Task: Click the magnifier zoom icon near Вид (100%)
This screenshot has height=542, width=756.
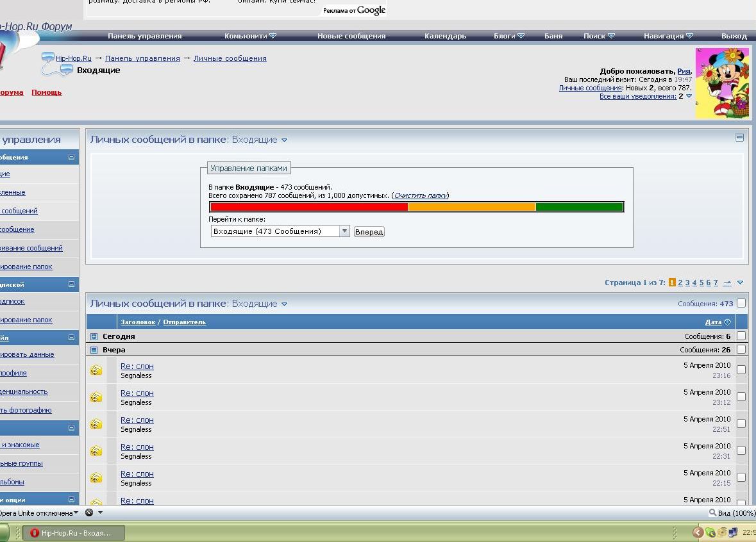Action: [x=712, y=513]
